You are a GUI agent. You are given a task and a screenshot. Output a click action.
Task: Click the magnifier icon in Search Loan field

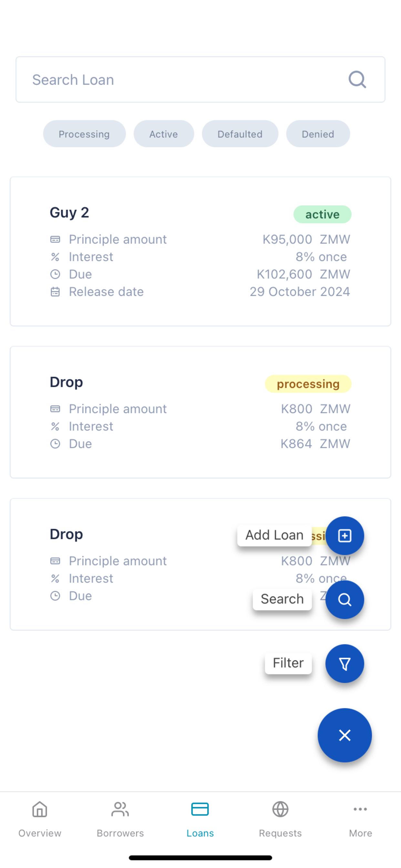coord(357,79)
